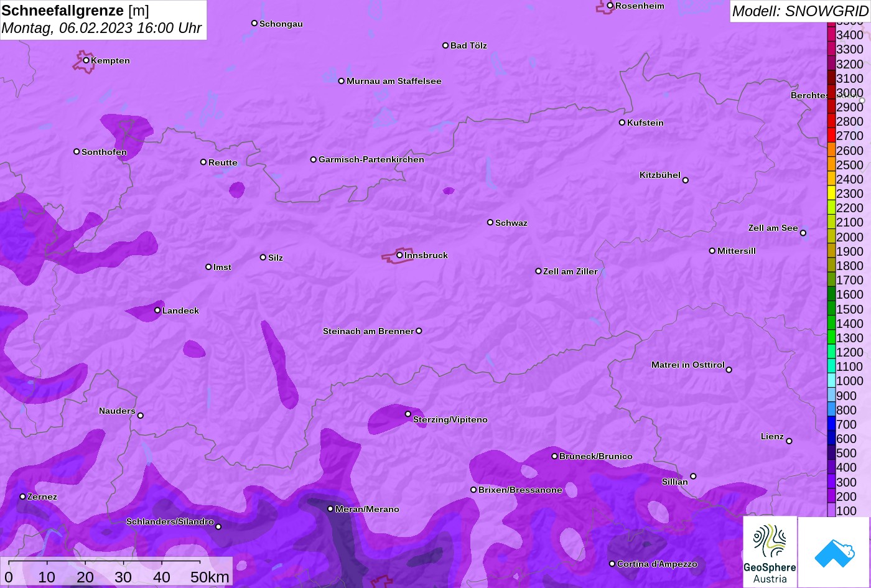Click the Matrei in Osttirol marker dot
The width and height of the screenshot is (871, 588).
[x=729, y=370]
